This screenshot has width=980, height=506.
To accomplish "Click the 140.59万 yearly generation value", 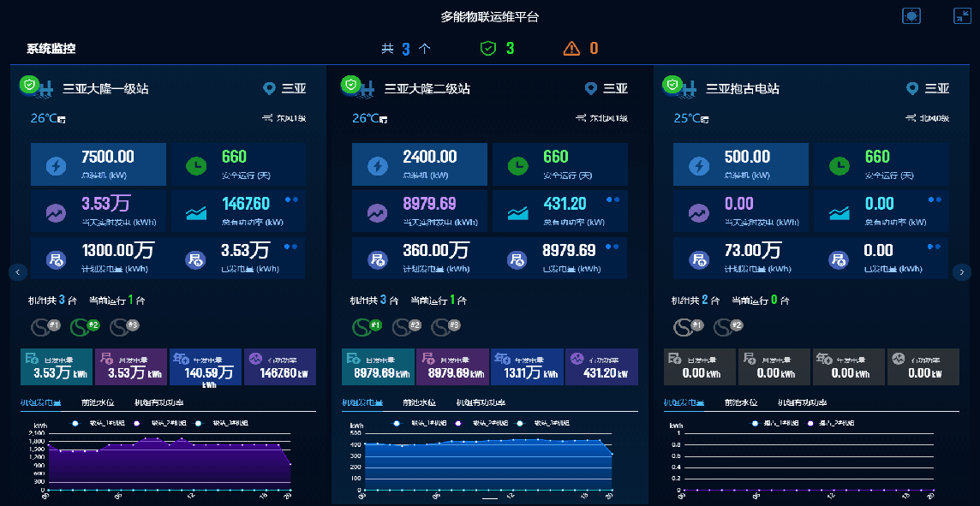I will pos(209,373).
